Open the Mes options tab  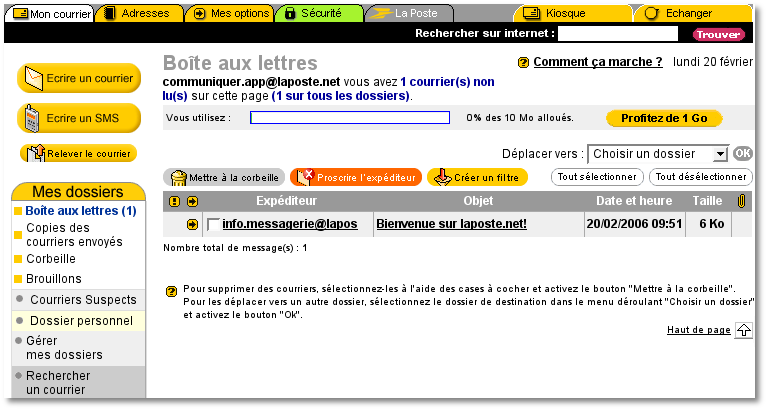(x=230, y=13)
